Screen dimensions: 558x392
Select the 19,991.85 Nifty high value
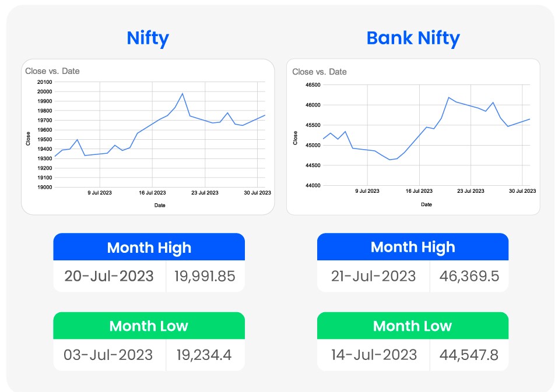(205, 276)
